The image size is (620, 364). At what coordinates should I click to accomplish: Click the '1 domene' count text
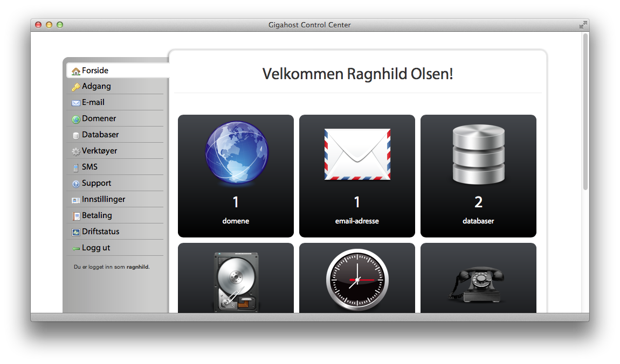coord(236,209)
